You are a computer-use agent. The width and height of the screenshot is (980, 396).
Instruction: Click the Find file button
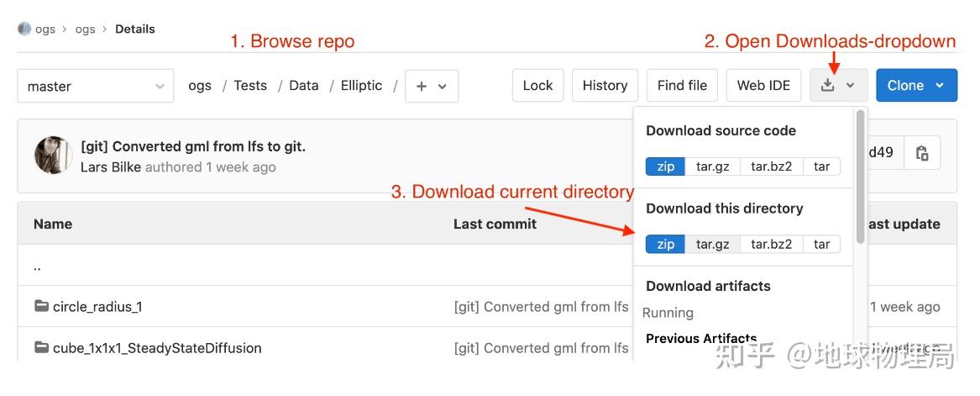point(682,86)
